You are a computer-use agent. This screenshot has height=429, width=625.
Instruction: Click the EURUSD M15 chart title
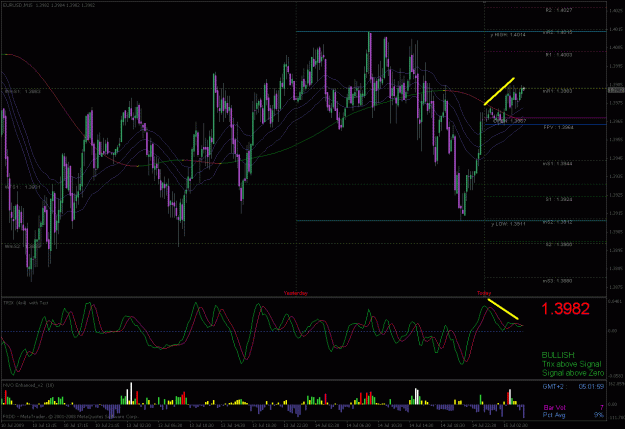click(x=49, y=5)
